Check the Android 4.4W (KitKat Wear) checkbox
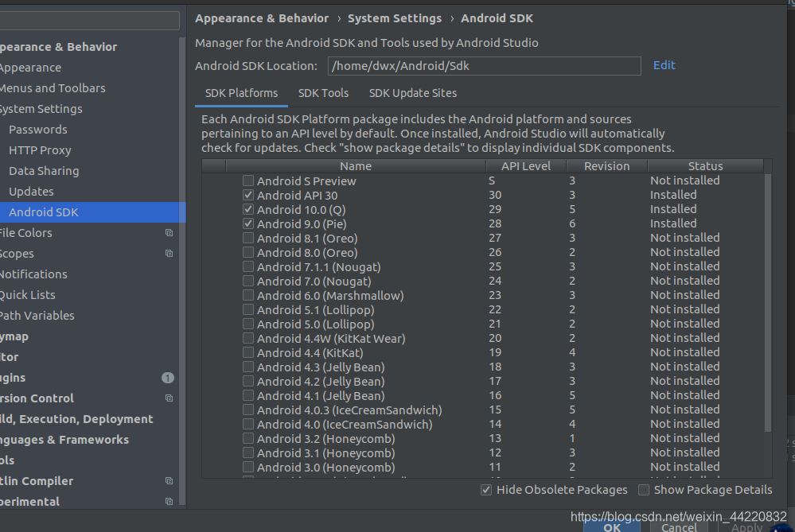 [x=248, y=338]
